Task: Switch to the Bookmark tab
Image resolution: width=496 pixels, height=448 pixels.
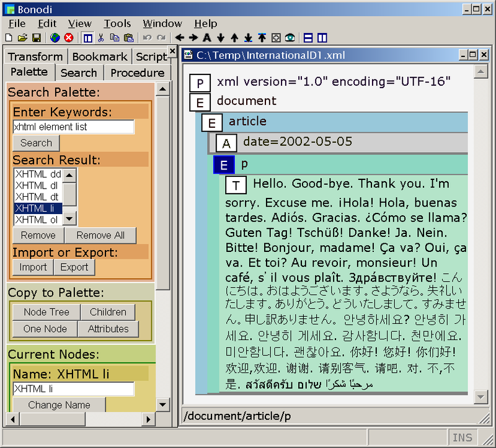Action: click(100, 56)
